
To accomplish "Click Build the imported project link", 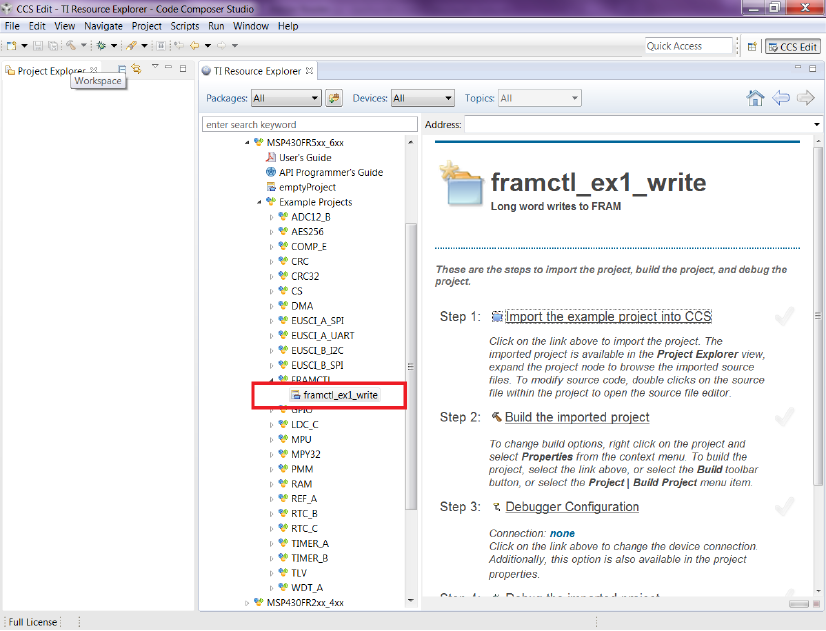I will [577, 417].
